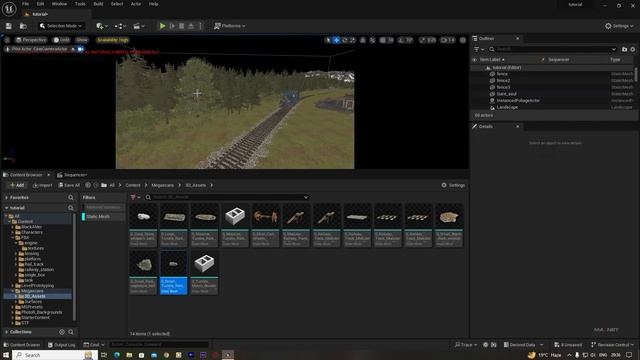Open the quick Add content dropdown
The image size is (640, 360).
tap(102, 26)
